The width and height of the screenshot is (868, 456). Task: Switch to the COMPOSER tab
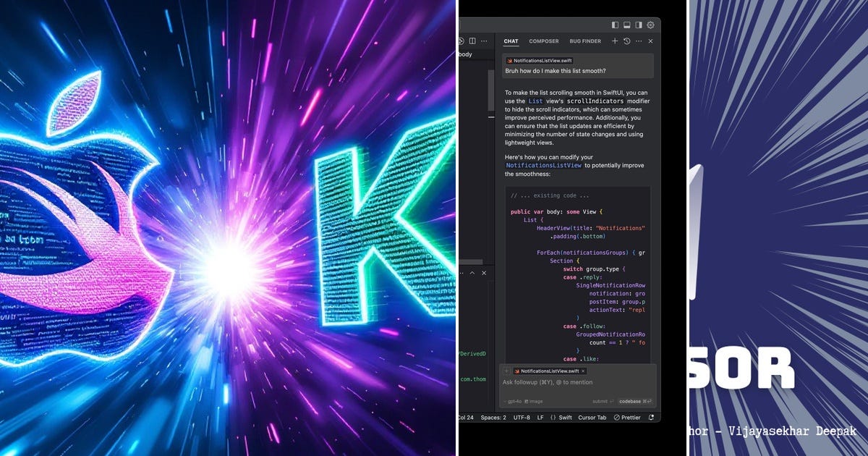[x=543, y=41]
